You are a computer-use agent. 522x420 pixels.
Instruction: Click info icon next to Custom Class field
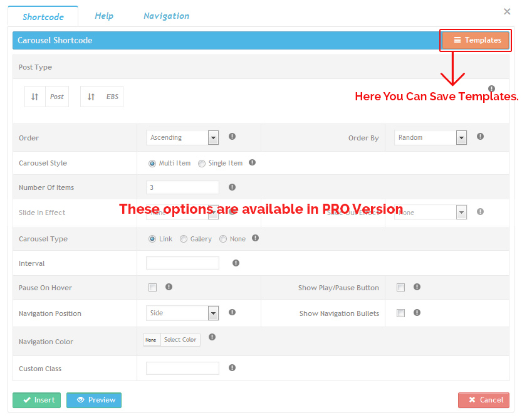tap(232, 368)
